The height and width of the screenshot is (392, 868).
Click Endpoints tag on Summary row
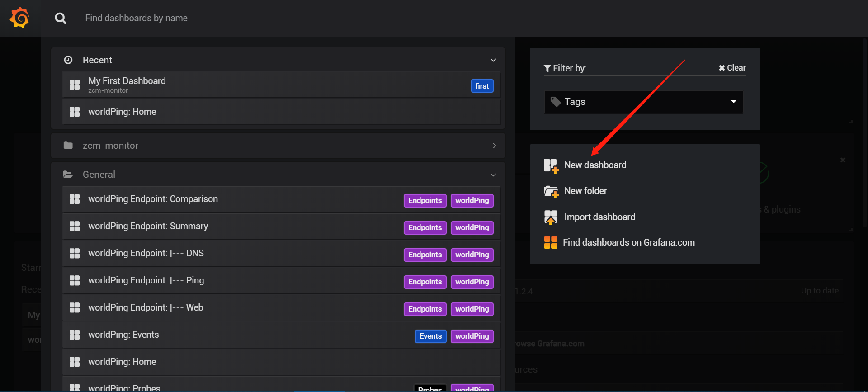coord(425,227)
